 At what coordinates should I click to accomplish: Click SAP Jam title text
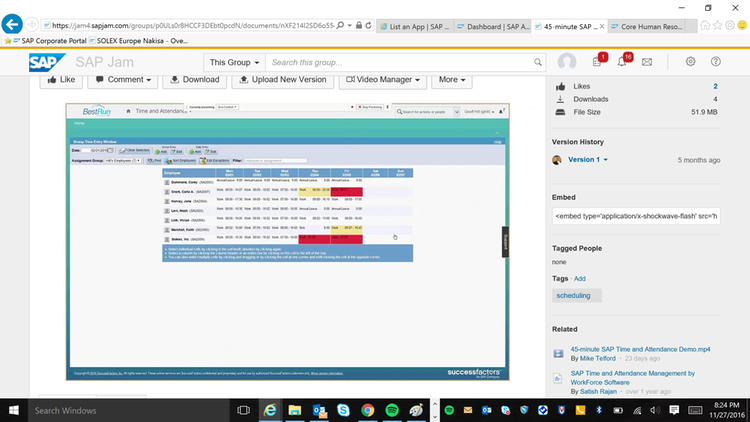104,62
